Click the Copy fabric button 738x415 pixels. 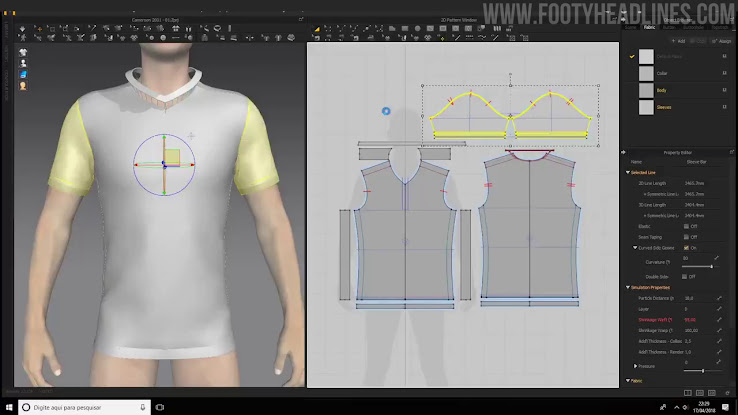(x=698, y=41)
